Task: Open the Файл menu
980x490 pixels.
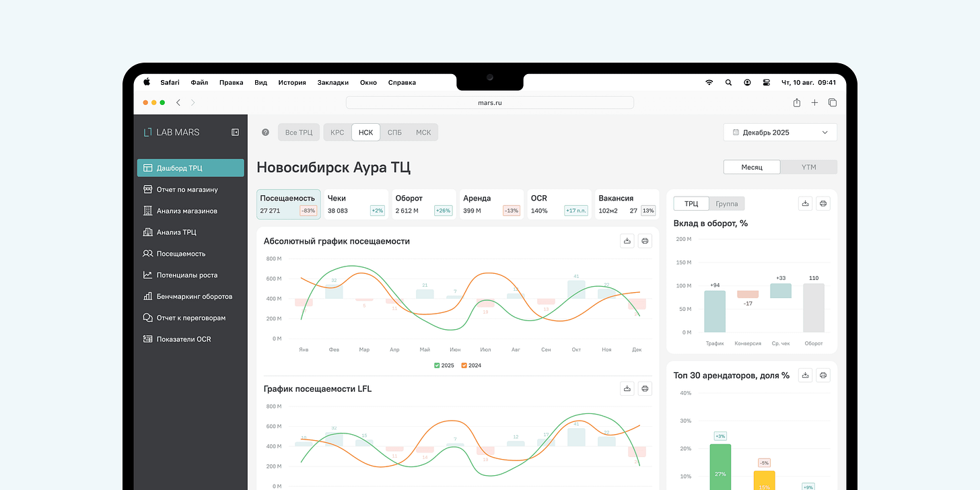Action: coord(199,83)
